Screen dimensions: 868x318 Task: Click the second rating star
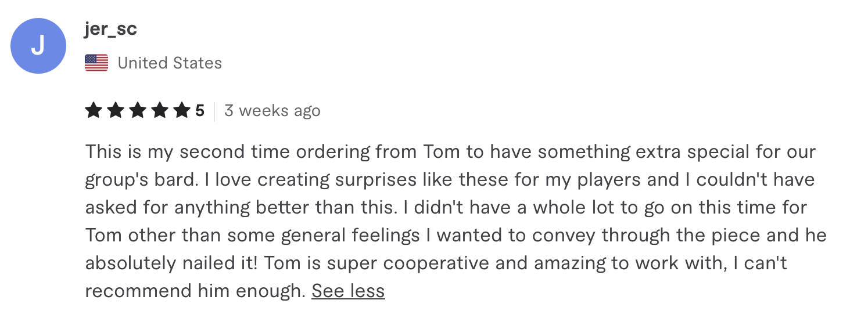click(x=116, y=110)
